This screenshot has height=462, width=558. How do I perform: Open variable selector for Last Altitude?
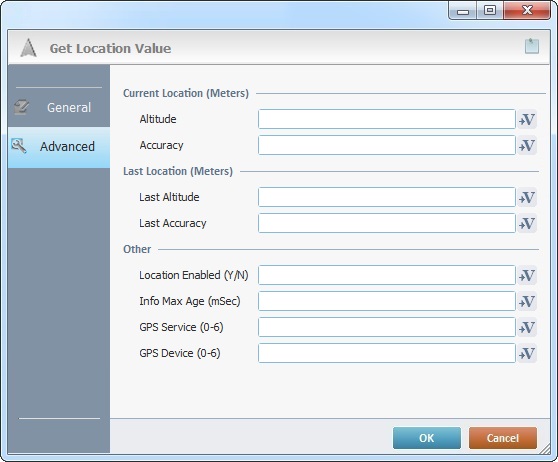(x=527, y=197)
